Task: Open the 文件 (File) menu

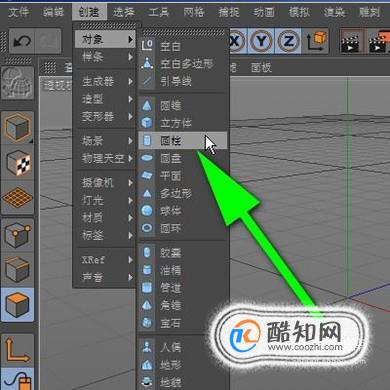Action: point(18,12)
